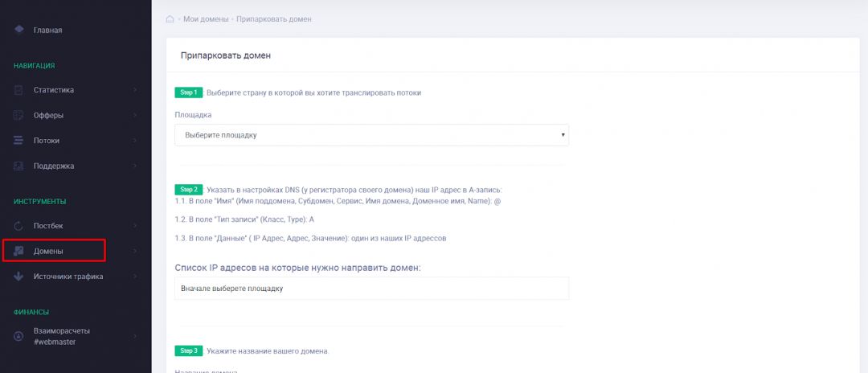
Task: Open Поддержка via its sidebar icon
Action: [x=18, y=166]
